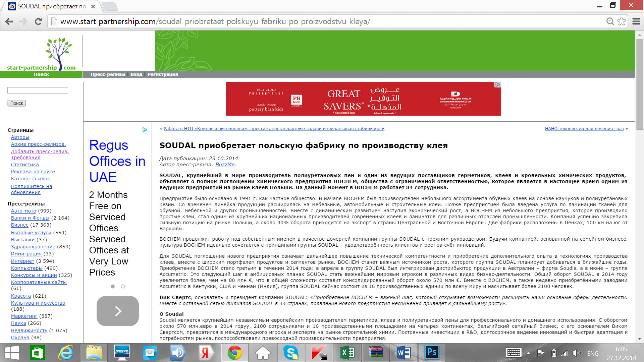The image size is (644, 362).
Task: Open the Windows Start menu
Action: tap(12, 353)
